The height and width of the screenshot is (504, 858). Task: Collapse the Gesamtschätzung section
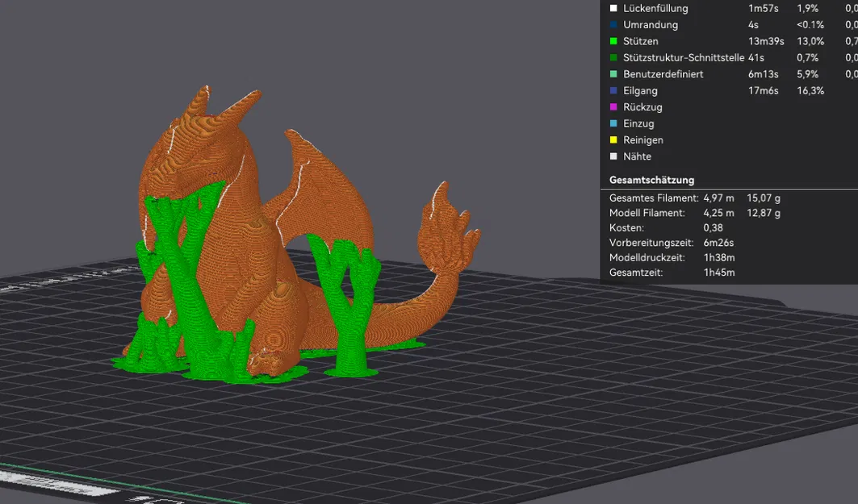click(x=651, y=180)
